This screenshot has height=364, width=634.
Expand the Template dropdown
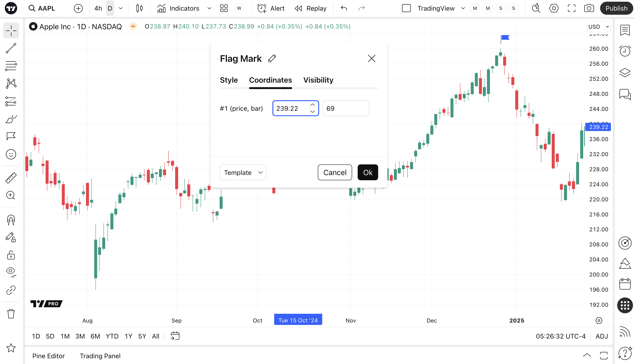pyautogui.click(x=243, y=173)
